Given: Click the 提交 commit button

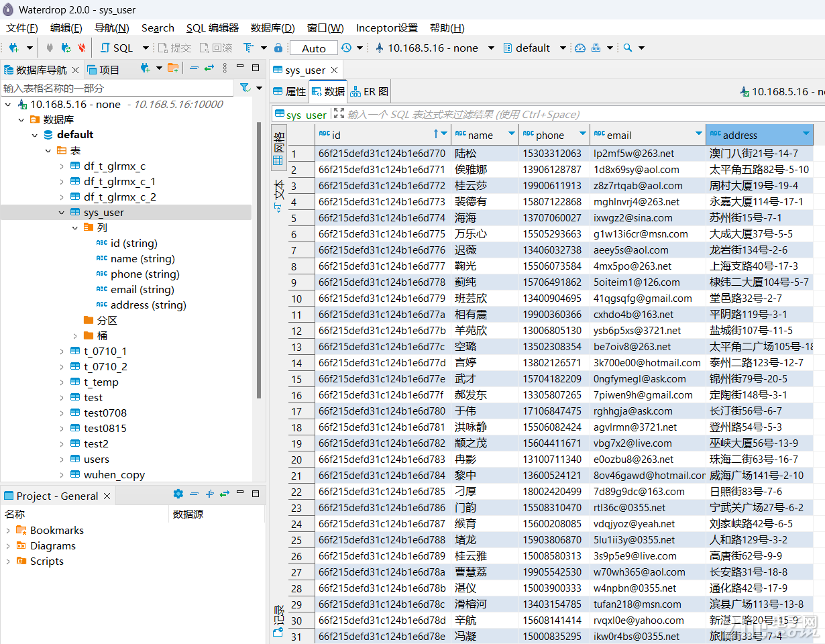Looking at the screenshot, I should 174,48.
